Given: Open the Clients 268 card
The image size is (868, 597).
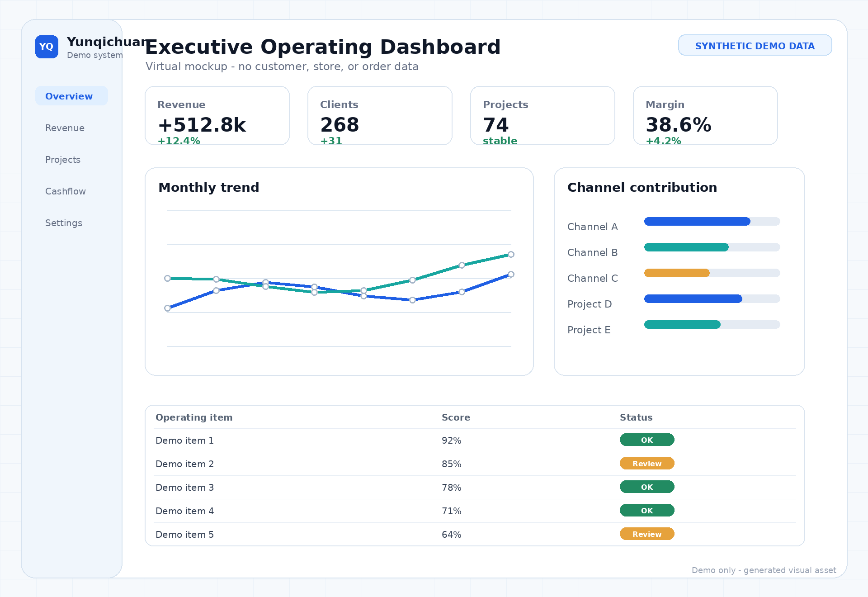Looking at the screenshot, I should 380,116.
